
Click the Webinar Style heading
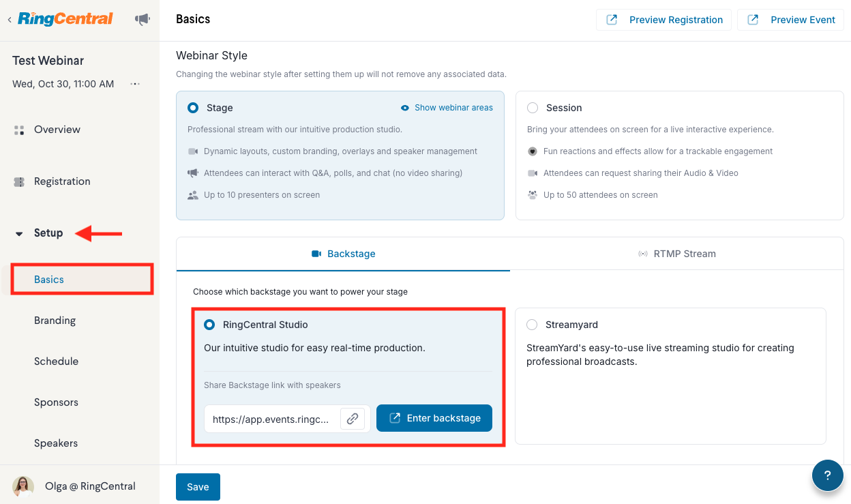pyautogui.click(x=212, y=56)
